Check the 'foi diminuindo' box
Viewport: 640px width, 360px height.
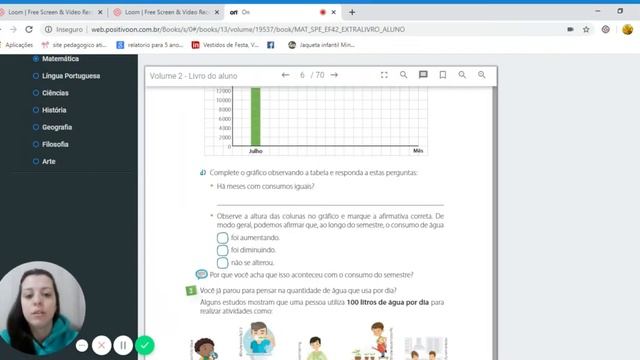tap(222, 250)
